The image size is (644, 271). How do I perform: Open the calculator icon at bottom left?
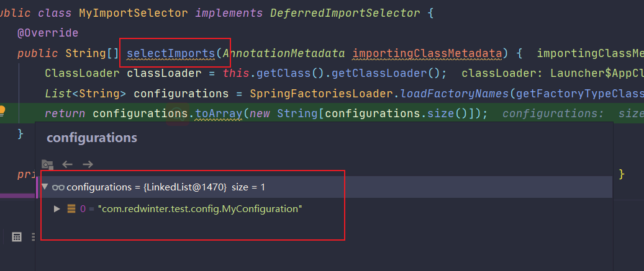(x=17, y=236)
